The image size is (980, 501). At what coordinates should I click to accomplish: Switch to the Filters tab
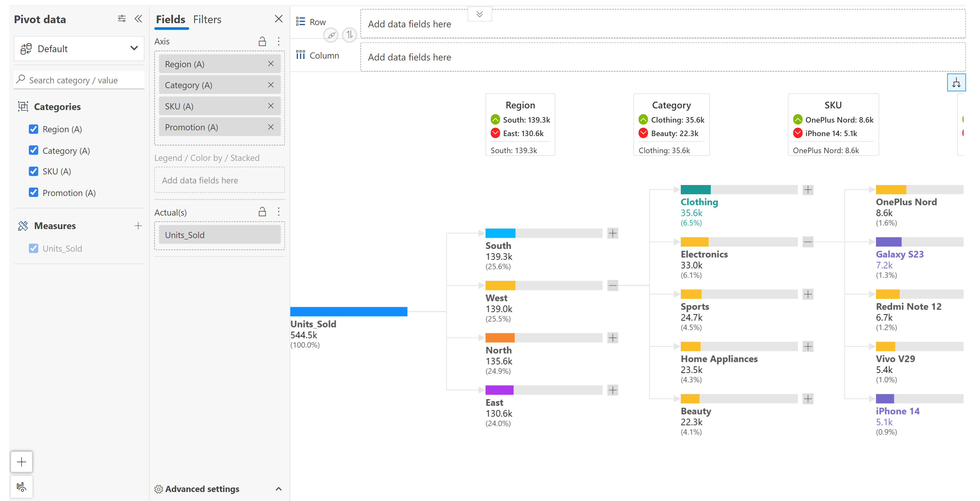(x=207, y=19)
